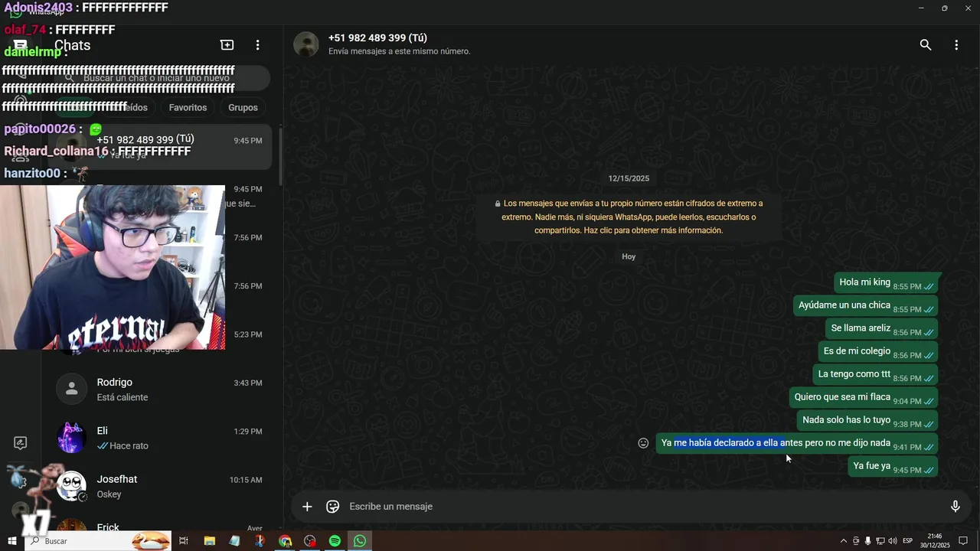The width and height of the screenshot is (980, 551).
Task: Click the taskbar Buscar search box
Action: tap(98, 541)
